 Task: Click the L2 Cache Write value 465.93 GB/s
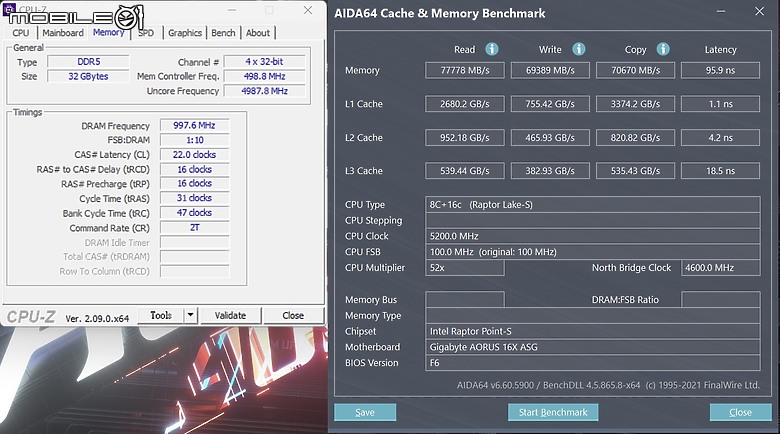click(550, 137)
